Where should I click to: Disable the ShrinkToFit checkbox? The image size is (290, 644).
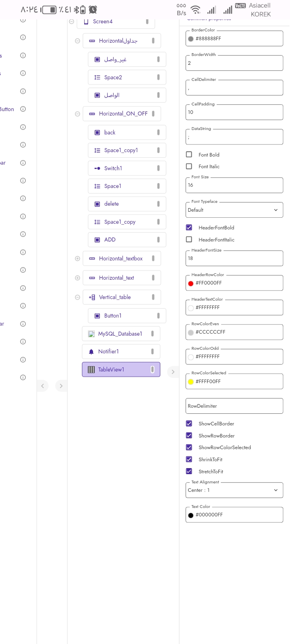click(x=189, y=459)
